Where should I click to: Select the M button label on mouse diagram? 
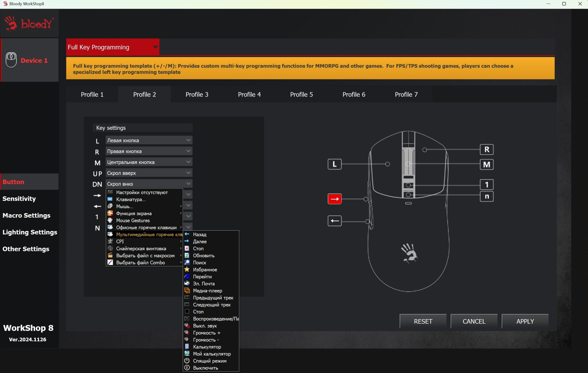487,165
